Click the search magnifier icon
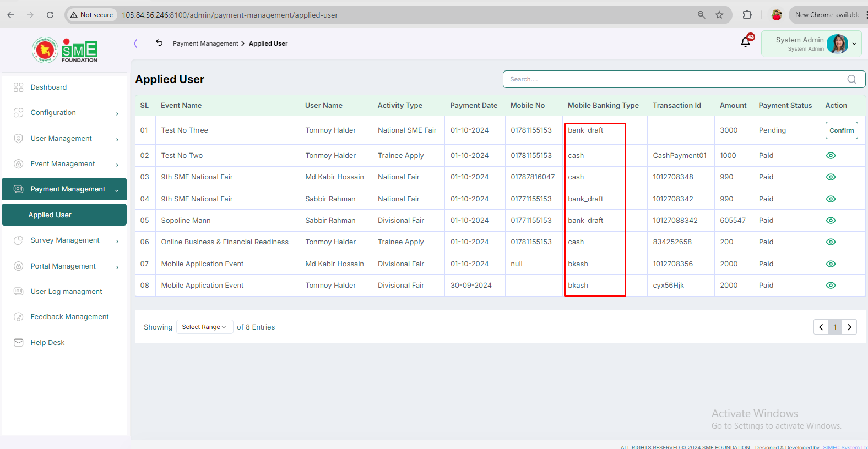Viewport: 868px width, 449px height. [851, 79]
